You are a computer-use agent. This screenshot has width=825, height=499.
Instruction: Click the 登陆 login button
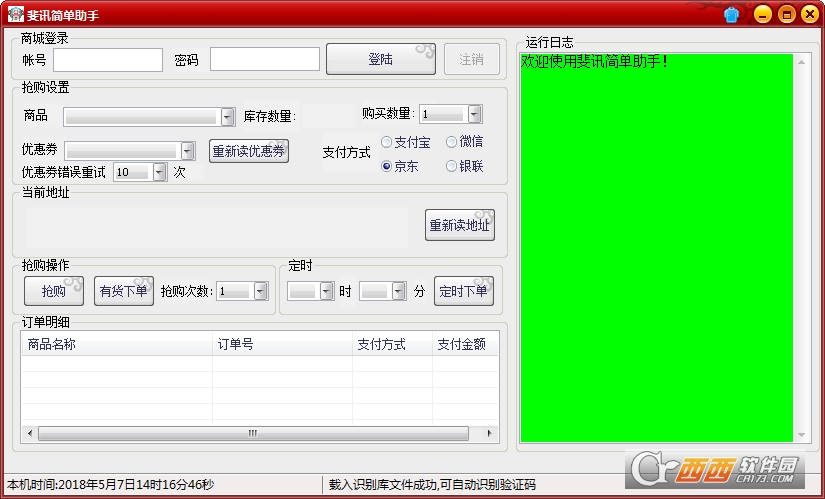coord(381,60)
